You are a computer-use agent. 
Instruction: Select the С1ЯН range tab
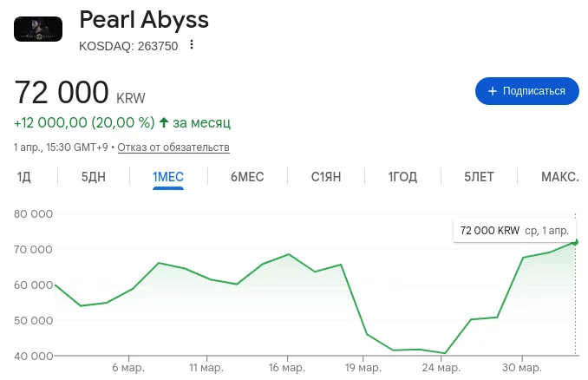pos(326,177)
